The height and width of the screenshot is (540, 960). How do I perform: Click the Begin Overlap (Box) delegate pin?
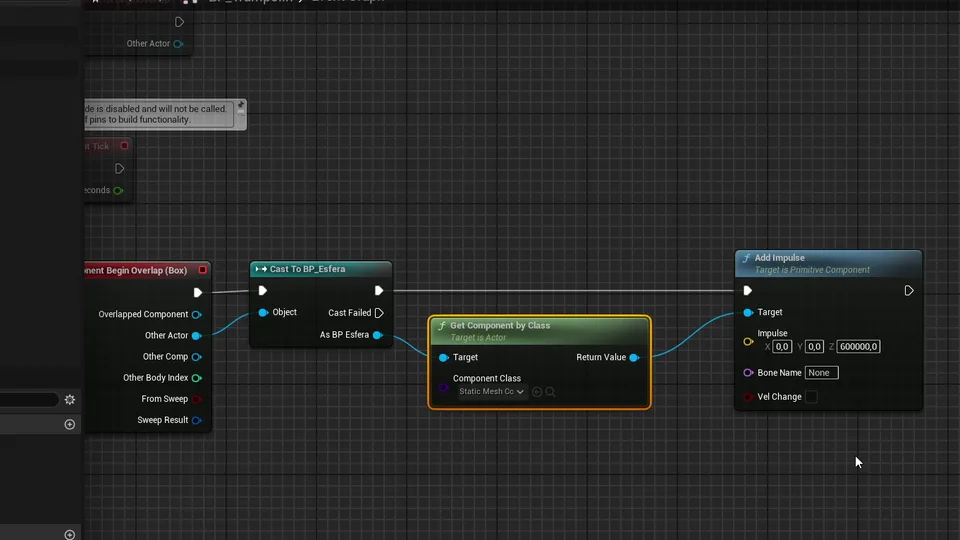202,270
